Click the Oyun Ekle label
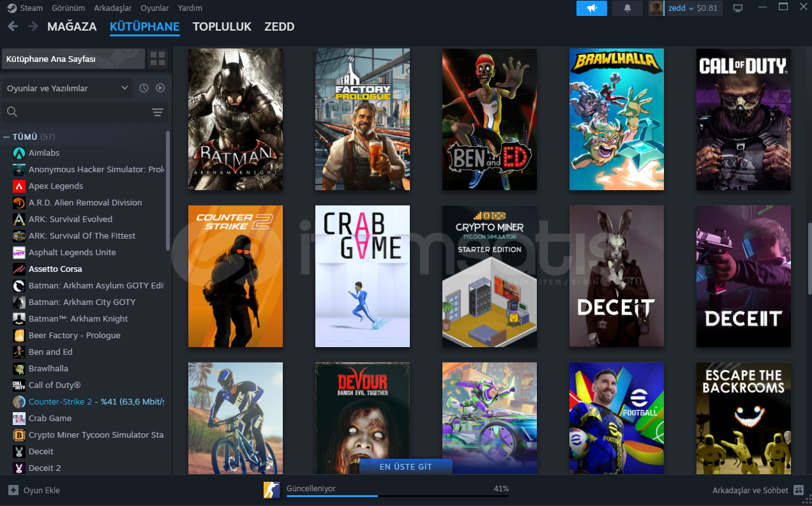The width and height of the screenshot is (812, 506). coord(41,490)
